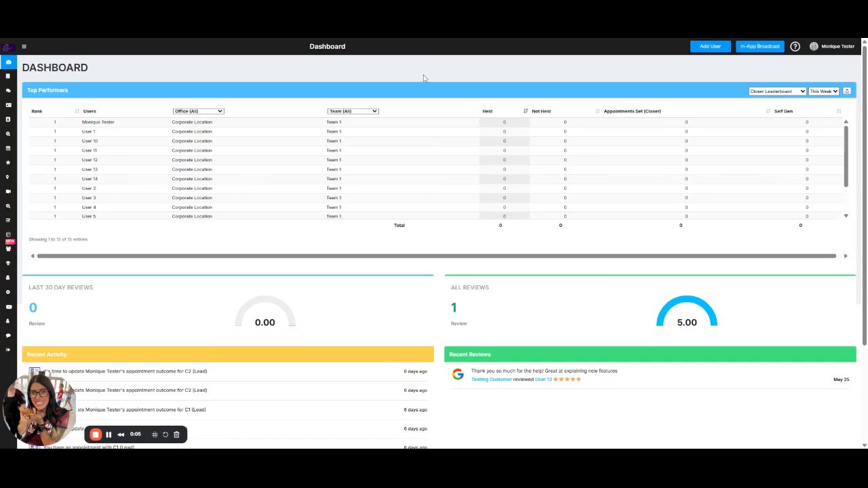Open the chat bubbles icon in sidebar
Image resolution: width=868 pixels, height=488 pixels.
pos(8,91)
